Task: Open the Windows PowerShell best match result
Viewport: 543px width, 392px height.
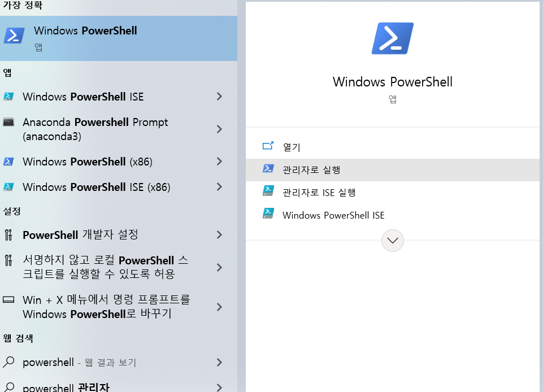Action: (119, 38)
